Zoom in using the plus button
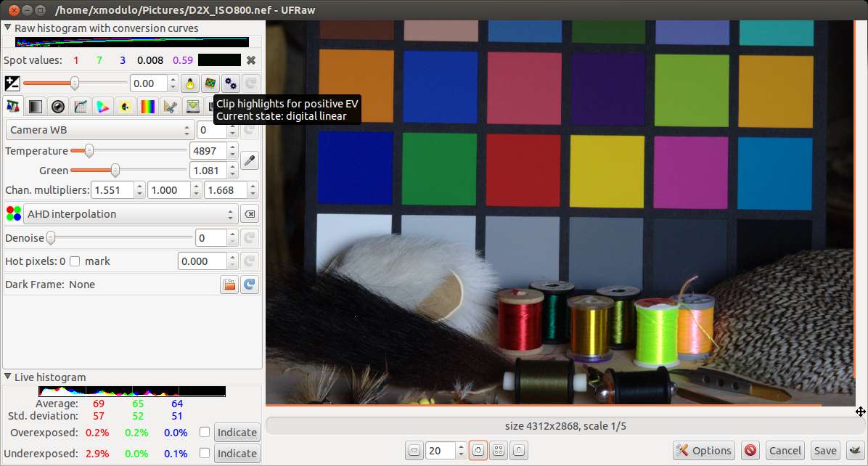This screenshot has width=868, height=466. point(478,451)
